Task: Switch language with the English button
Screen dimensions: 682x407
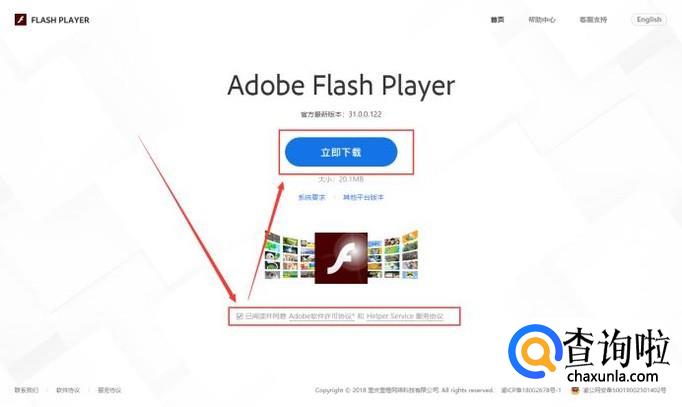Action: click(x=649, y=20)
